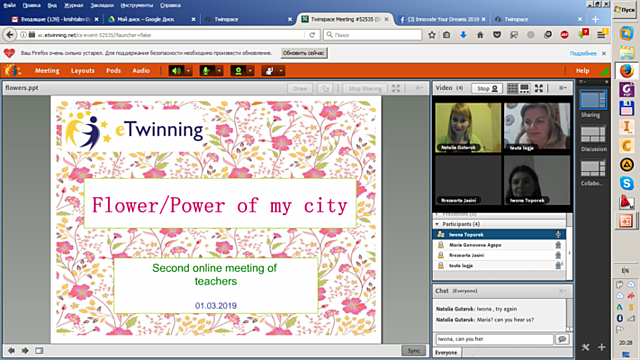Switch video pod to filmstrip layout
Image resolution: width=640 pixels, height=360 pixels.
(x=524, y=88)
